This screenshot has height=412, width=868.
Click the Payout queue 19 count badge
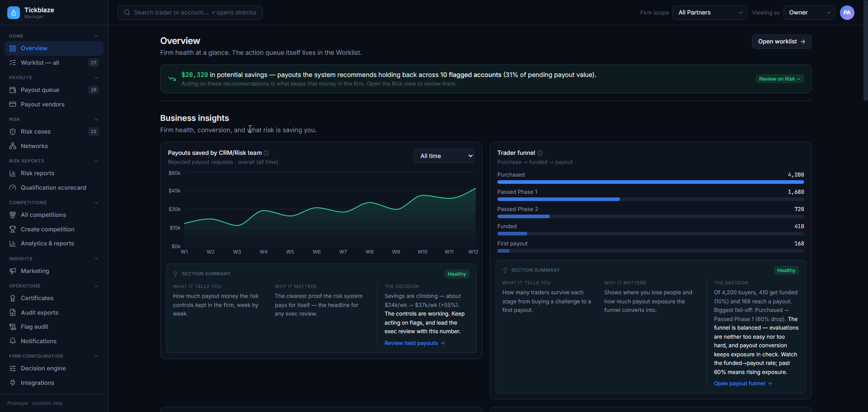coord(94,90)
